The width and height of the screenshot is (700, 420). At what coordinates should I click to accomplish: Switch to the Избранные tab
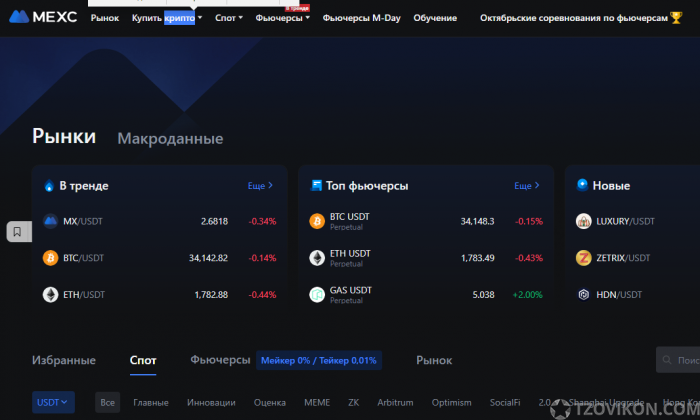pos(64,360)
